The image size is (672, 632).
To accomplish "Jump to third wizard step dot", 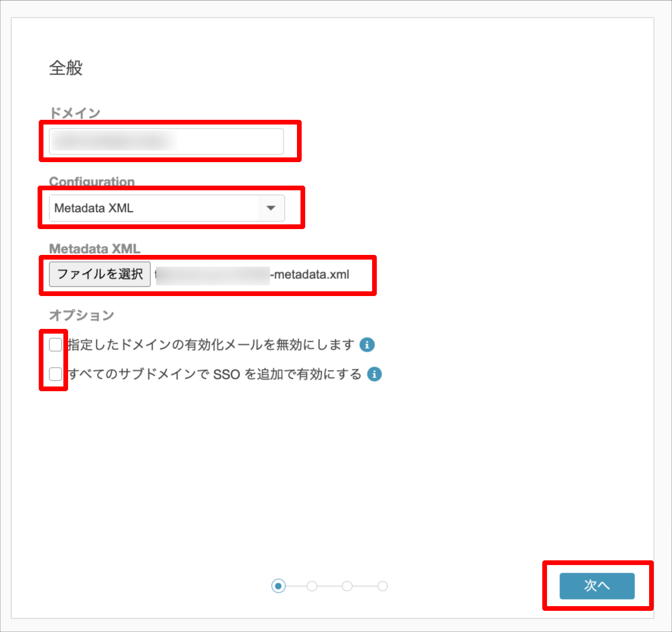I will [347, 586].
